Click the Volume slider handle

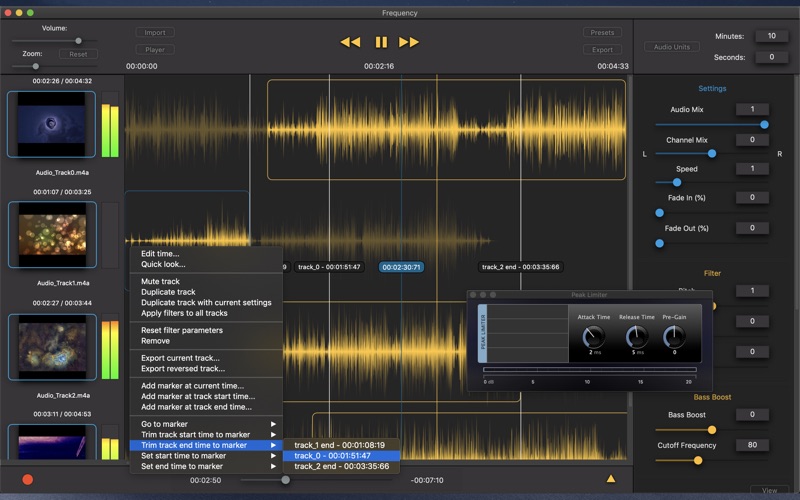tap(79, 41)
